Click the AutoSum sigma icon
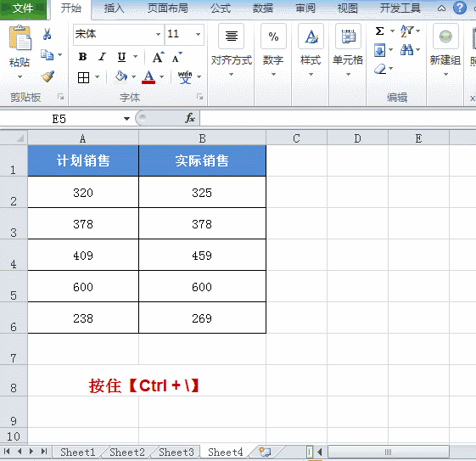 point(380,31)
